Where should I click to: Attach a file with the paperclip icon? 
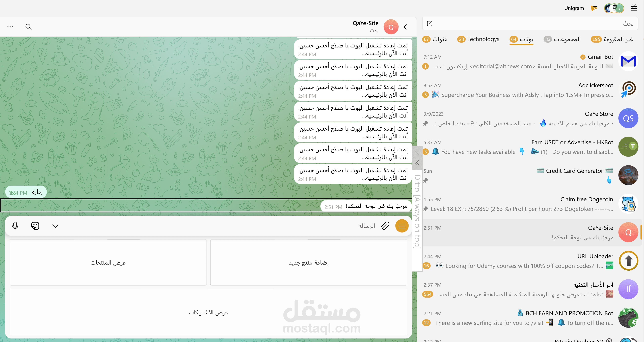tap(385, 226)
